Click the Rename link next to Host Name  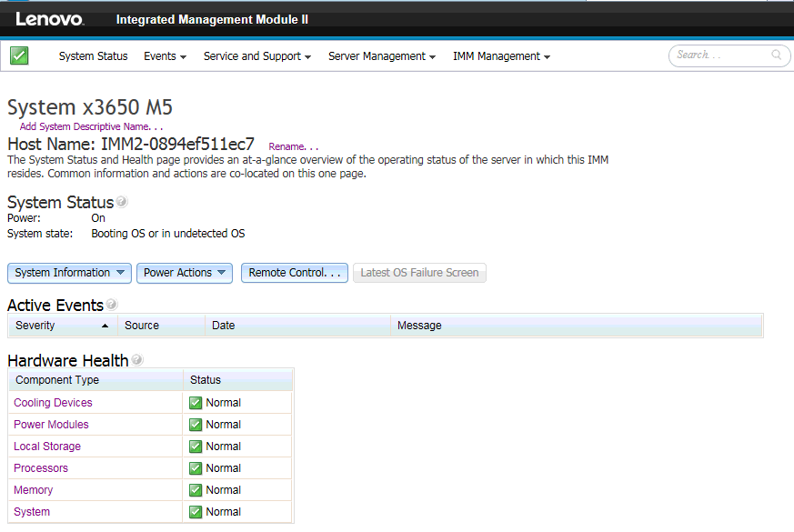point(293,146)
